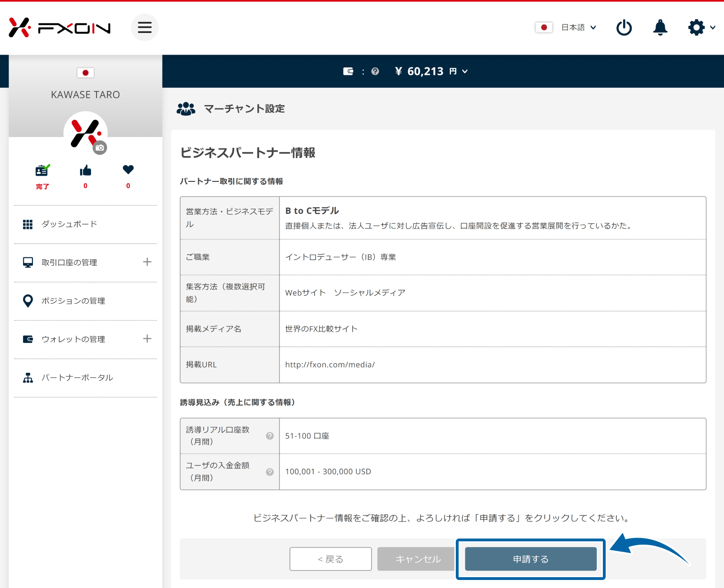
Task: Click the 取引口座の管理 monitor icon
Action: click(x=28, y=262)
